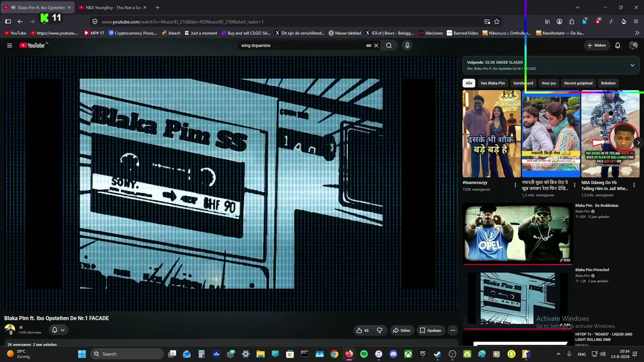Click the Maken create button

coord(596,45)
